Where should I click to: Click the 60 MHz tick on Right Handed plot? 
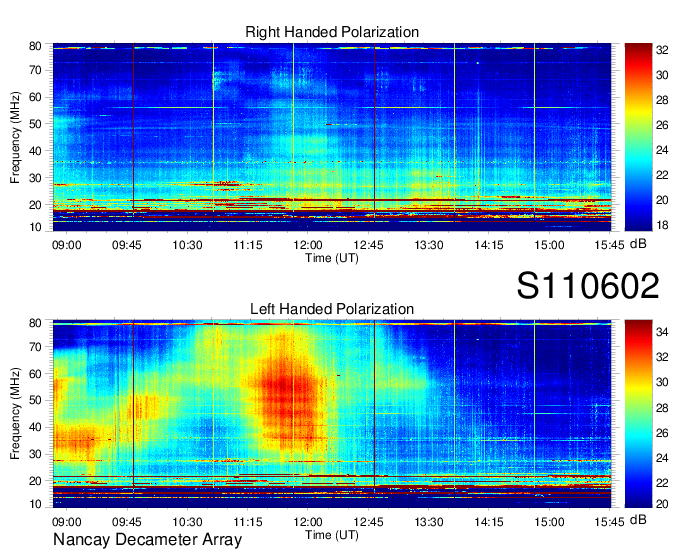[35, 97]
